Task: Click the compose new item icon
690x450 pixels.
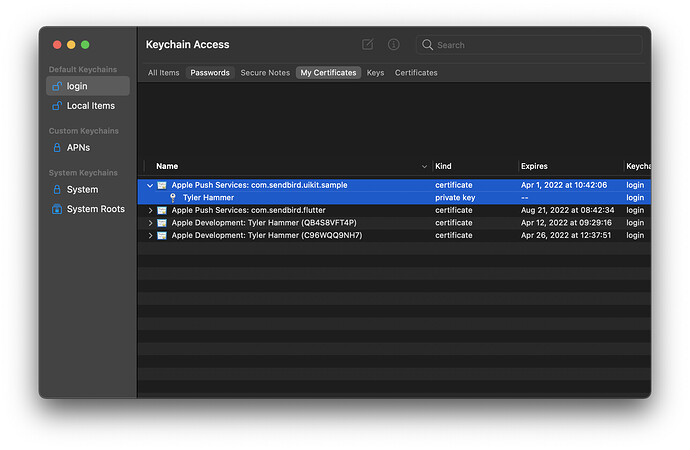Action: click(x=367, y=44)
